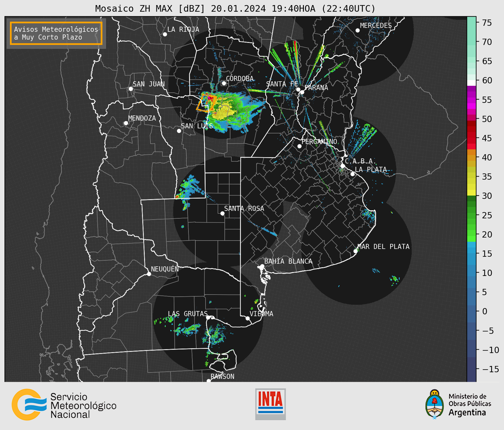Click the Servicio Meteorológico Nacional text

83,405
